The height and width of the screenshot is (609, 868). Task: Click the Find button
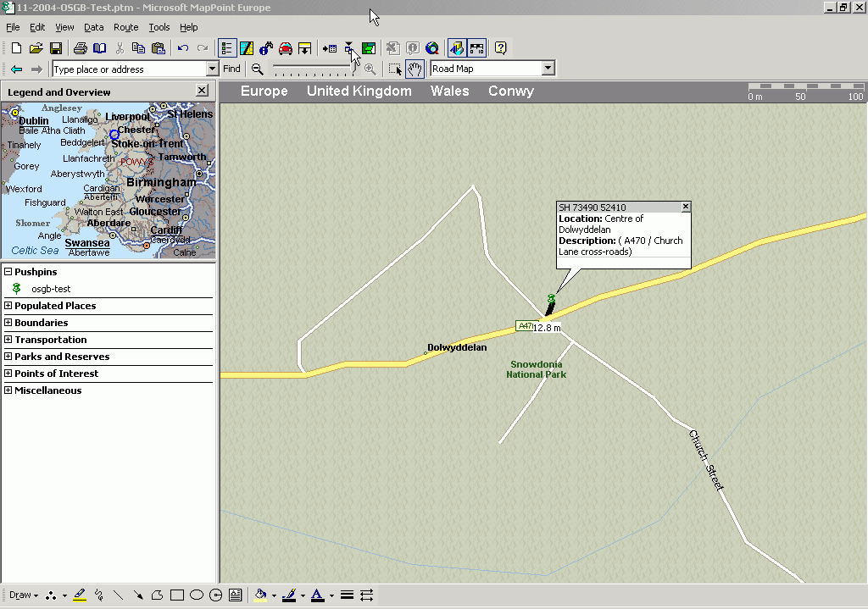pyautogui.click(x=231, y=69)
